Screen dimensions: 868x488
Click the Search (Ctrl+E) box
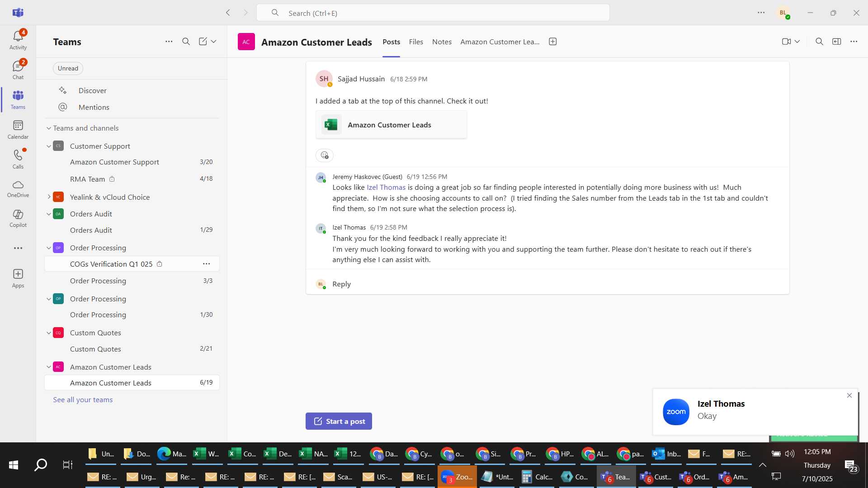click(x=433, y=13)
